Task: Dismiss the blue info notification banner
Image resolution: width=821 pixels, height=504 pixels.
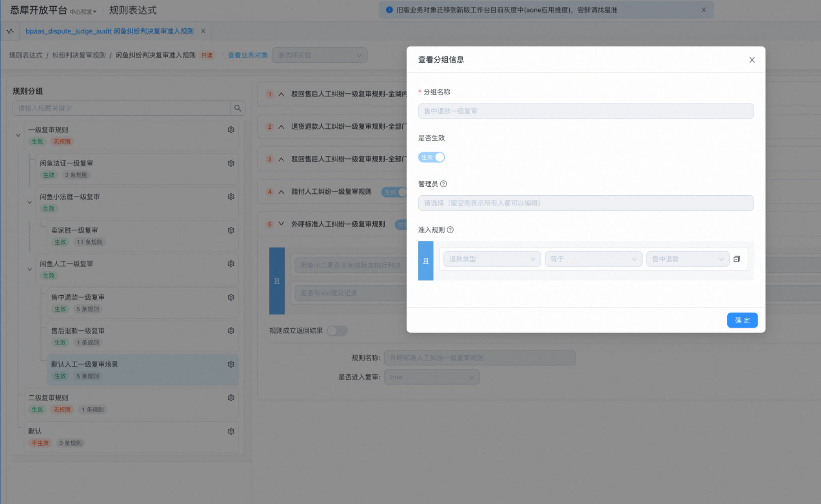Action: click(704, 10)
